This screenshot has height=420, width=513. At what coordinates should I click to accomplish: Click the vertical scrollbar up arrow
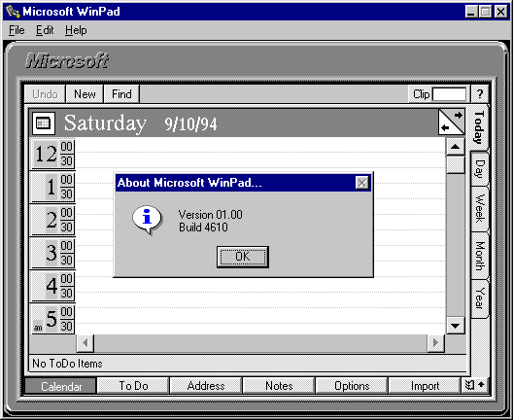coord(456,147)
